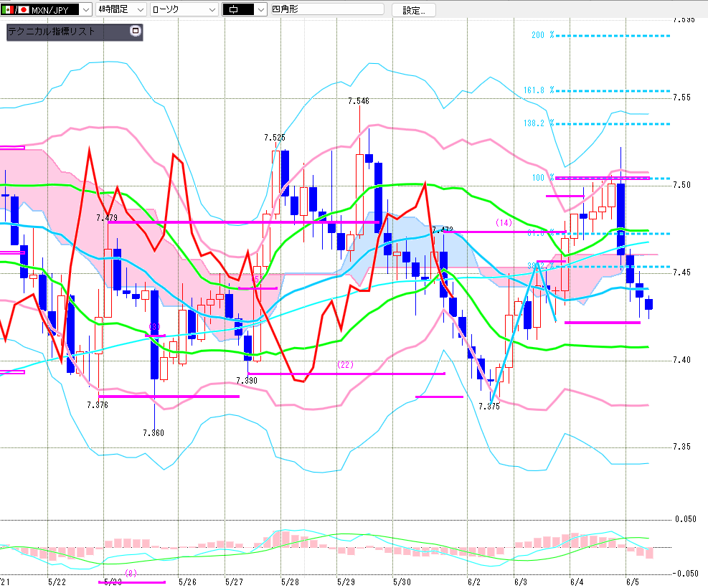Click the 5/28 date axis label
This screenshot has width=708, height=588.
pyautogui.click(x=290, y=582)
